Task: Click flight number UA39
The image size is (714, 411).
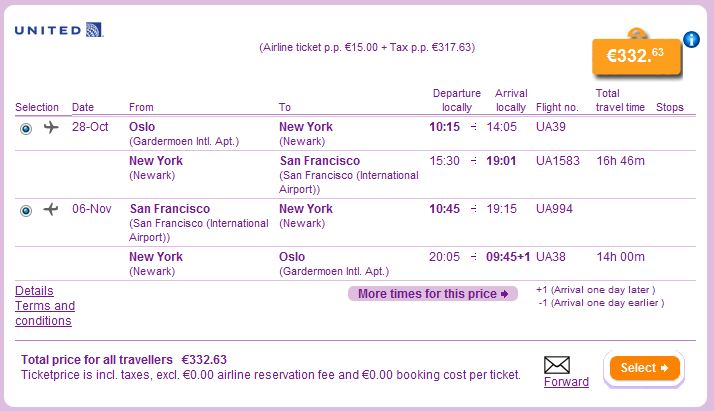Action: 551,127
